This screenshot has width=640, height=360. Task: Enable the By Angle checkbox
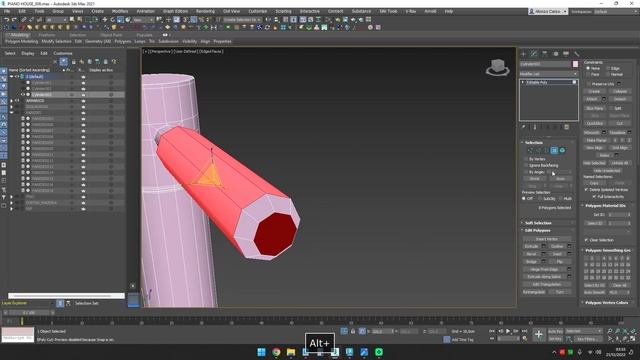pyautogui.click(x=526, y=172)
